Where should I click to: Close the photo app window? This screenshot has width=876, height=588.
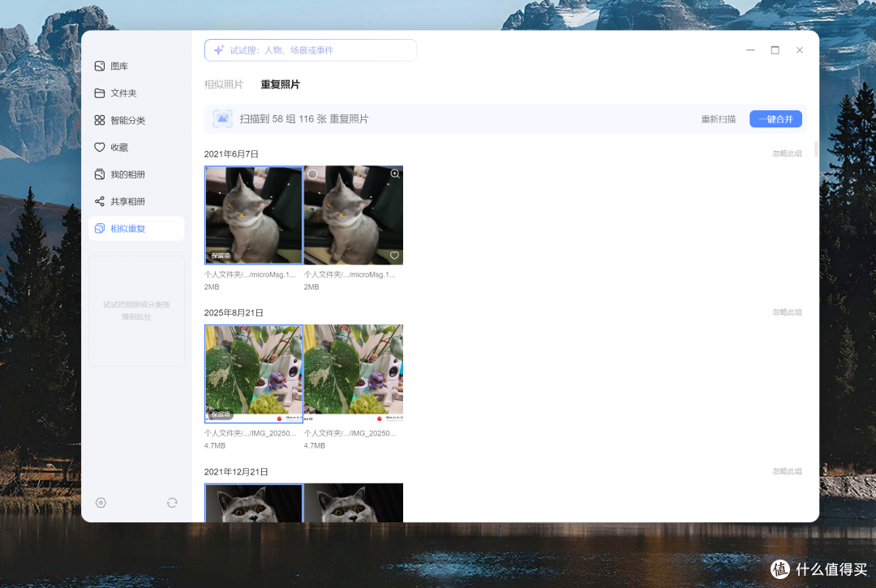click(x=800, y=50)
